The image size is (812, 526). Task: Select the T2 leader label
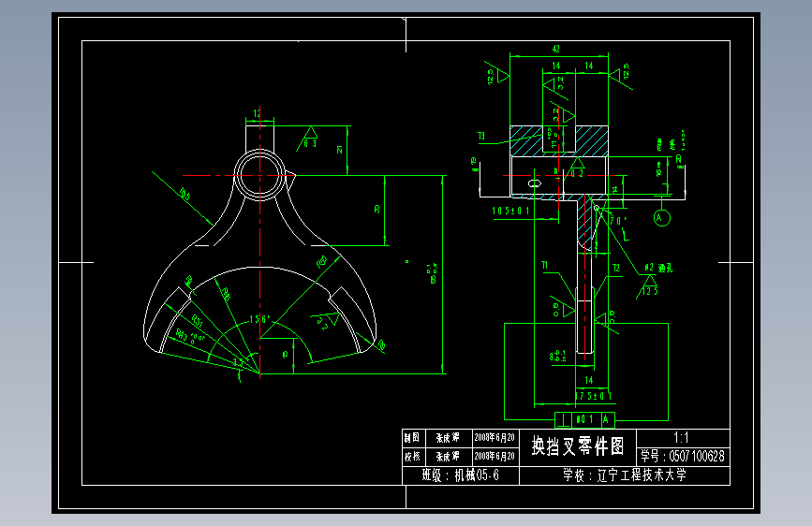pos(615,268)
